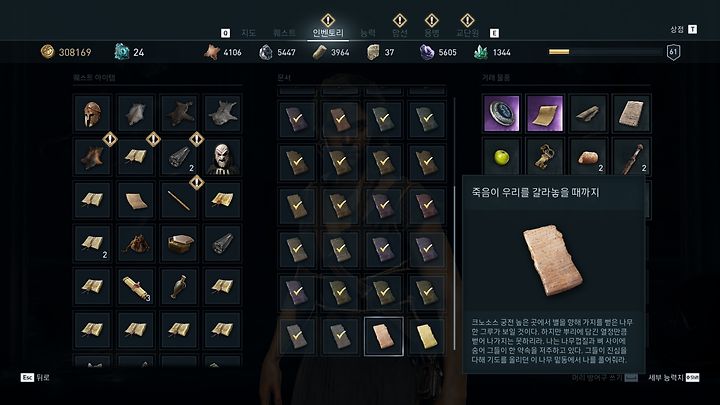Select the amphora vase quest item
This screenshot has height=405, width=720.
pos(179,287)
